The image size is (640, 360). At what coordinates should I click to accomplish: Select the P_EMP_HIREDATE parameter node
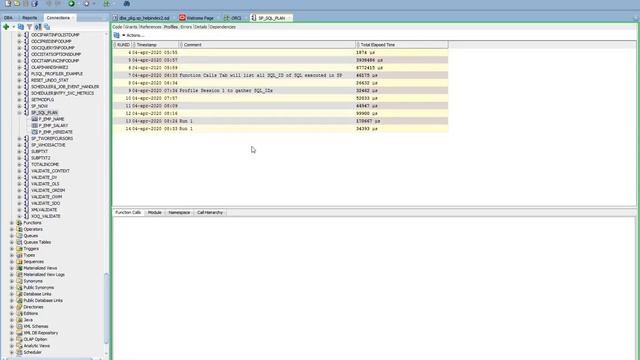56,132
